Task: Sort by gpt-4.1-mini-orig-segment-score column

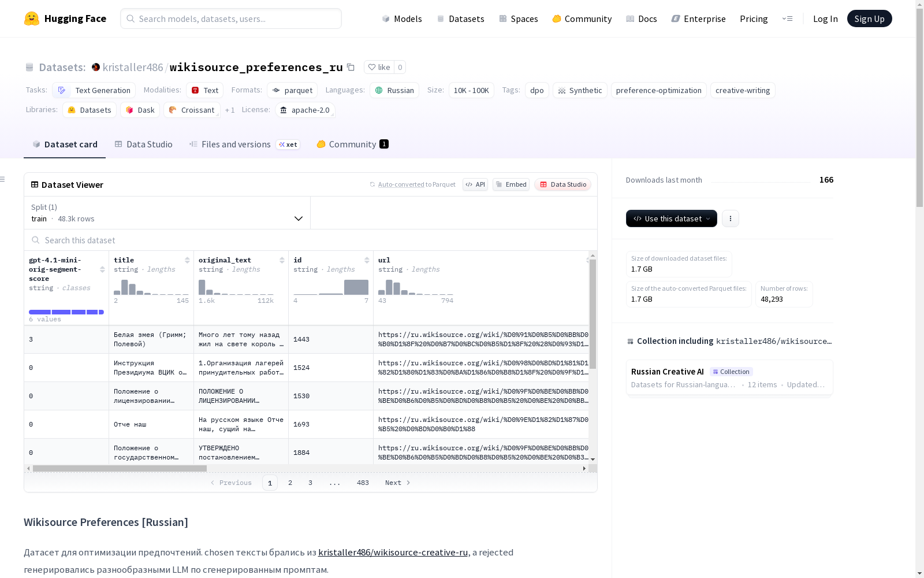Action: click(102, 269)
